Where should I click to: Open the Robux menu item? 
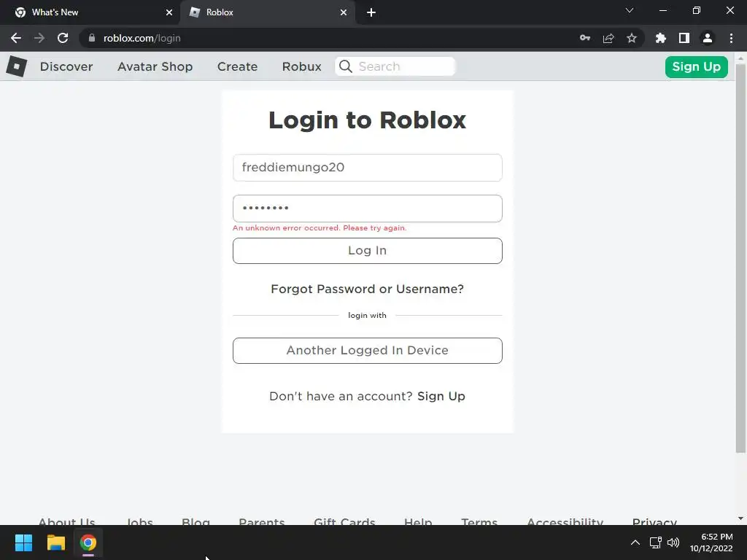coord(301,66)
